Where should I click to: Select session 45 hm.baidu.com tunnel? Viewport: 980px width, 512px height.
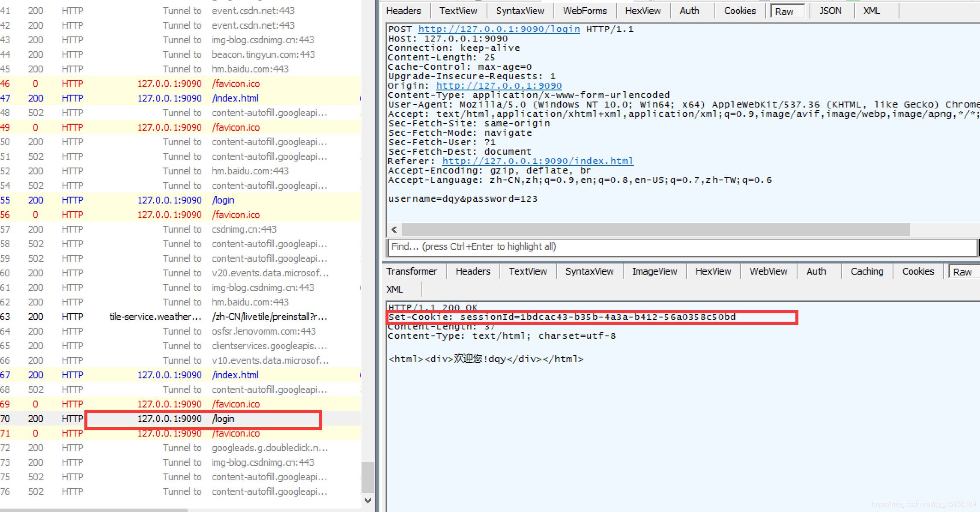(180, 69)
